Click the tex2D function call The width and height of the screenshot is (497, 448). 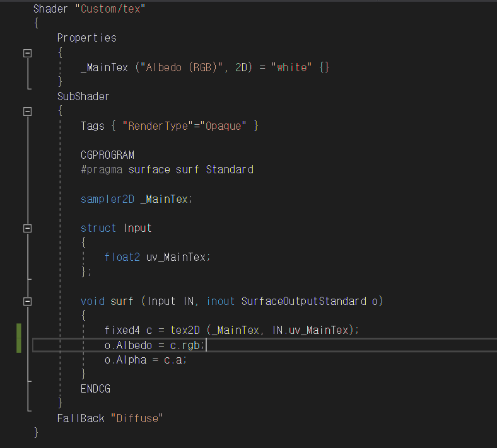[x=185, y=331]
